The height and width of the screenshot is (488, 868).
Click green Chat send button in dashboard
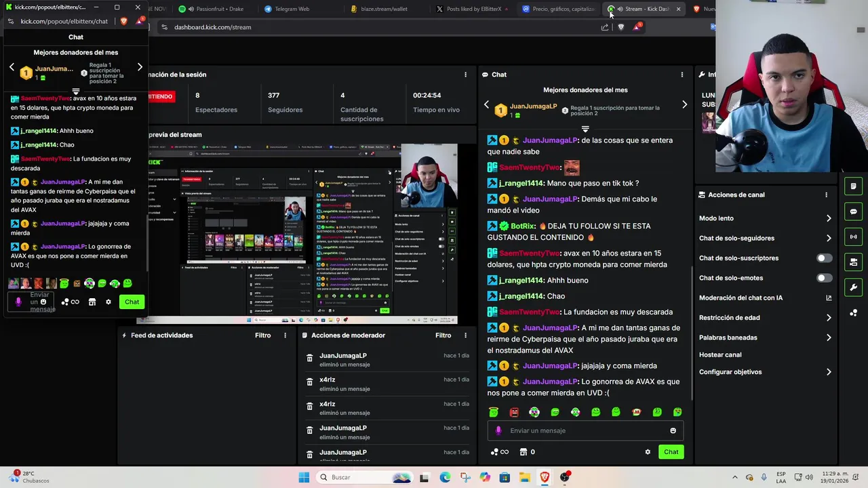pyautogui.click(x=671, y=452)
